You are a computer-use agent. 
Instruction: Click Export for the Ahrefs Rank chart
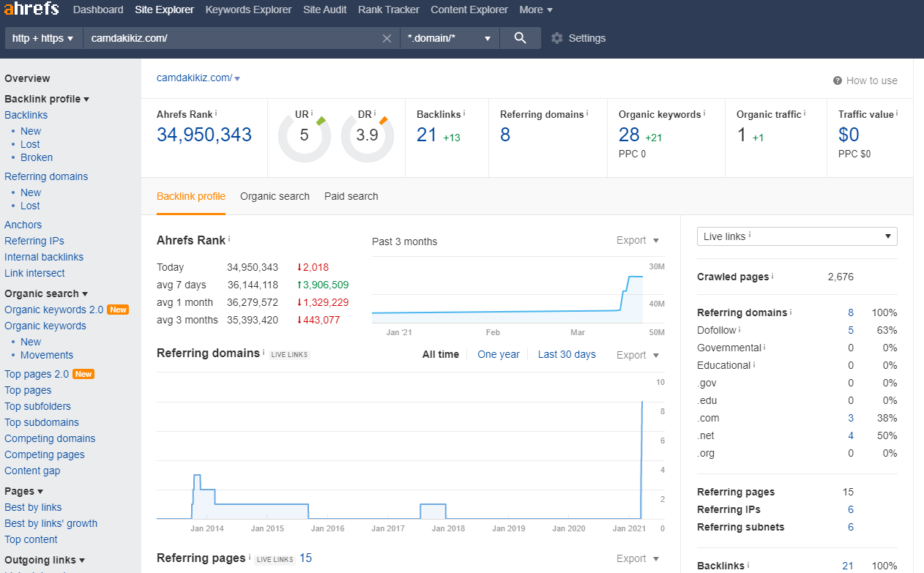tap(638, 240)
